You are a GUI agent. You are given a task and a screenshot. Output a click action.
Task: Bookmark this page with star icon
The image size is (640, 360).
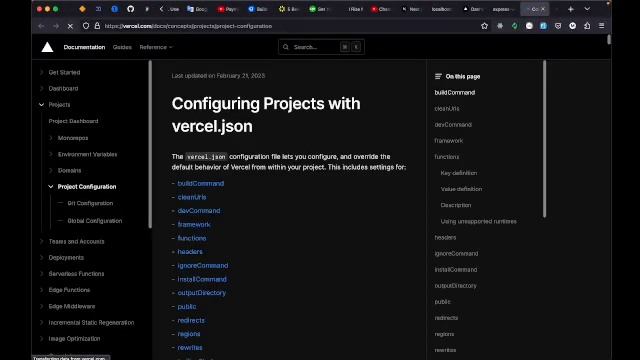(484, 26)
